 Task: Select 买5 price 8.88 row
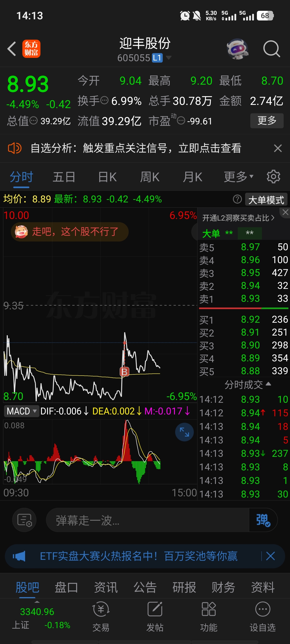click(244, 371)
